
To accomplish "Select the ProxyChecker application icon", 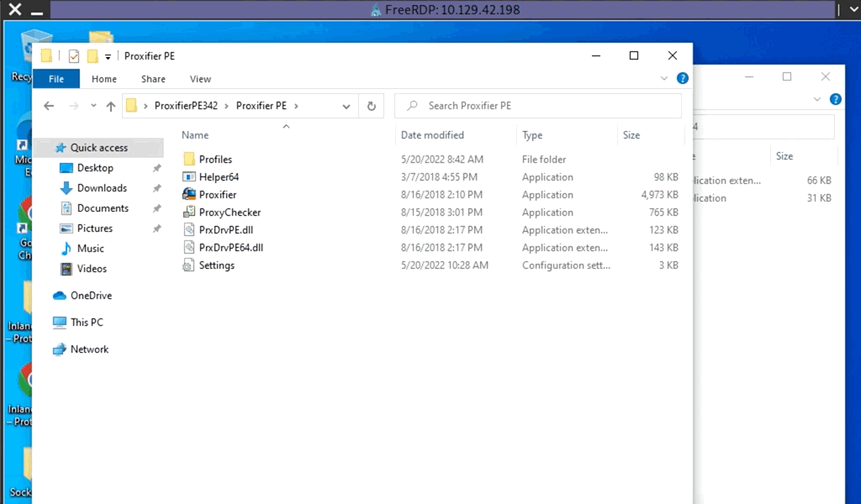I will pyautogui.click(x=189, y=213).
